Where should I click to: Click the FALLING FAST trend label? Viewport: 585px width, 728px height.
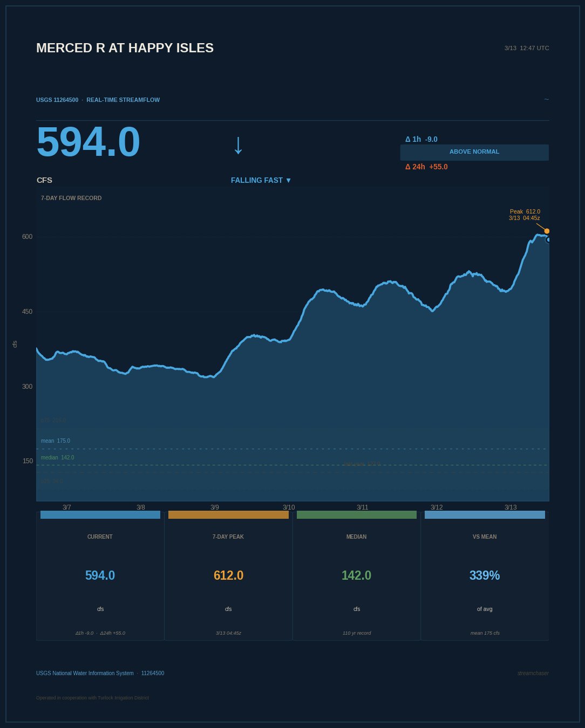click(x=261, y=180)
